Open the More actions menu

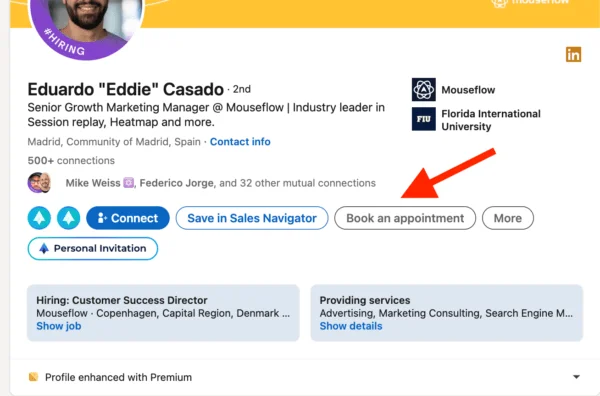tap(508, 218)
